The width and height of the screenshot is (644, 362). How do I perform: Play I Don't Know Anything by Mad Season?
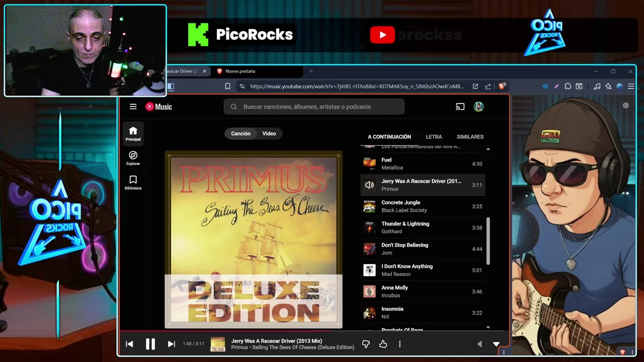click(x=423, y=270)
